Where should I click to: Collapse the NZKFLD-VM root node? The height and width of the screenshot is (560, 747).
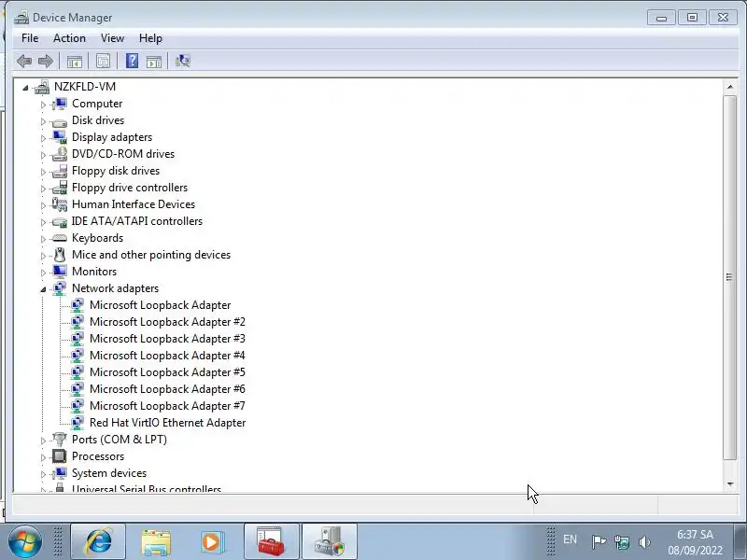25,88
